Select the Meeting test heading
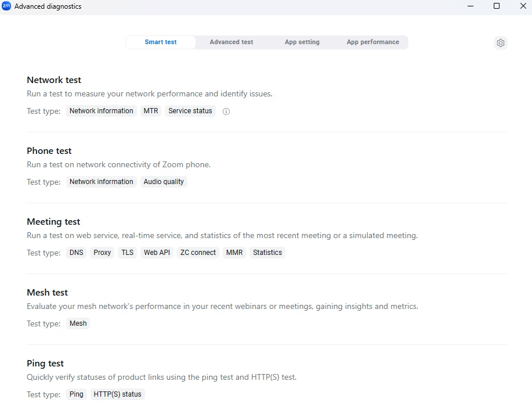532x410 pixels. (53, 222)
